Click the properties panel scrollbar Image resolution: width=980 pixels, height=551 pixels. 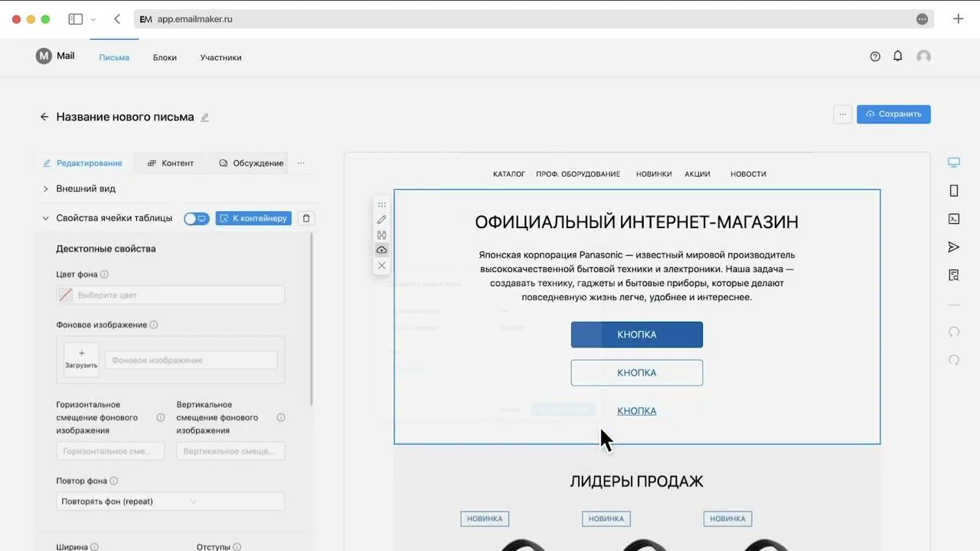(x=312, y=319)
